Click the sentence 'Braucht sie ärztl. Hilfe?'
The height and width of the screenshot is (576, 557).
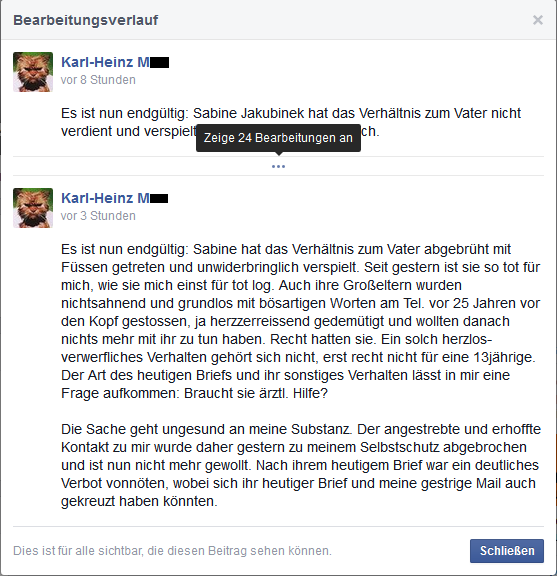point(256,393)
